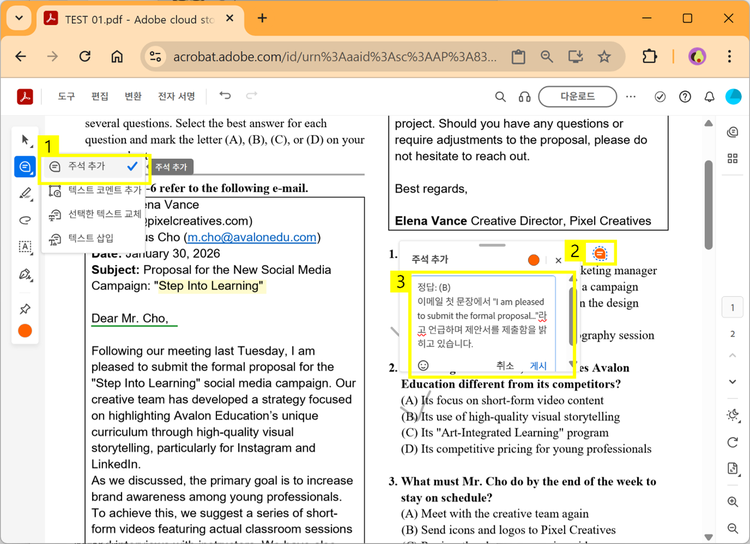Open the more options ellipsis menu

pyautogui.click(x=631, y=97)
